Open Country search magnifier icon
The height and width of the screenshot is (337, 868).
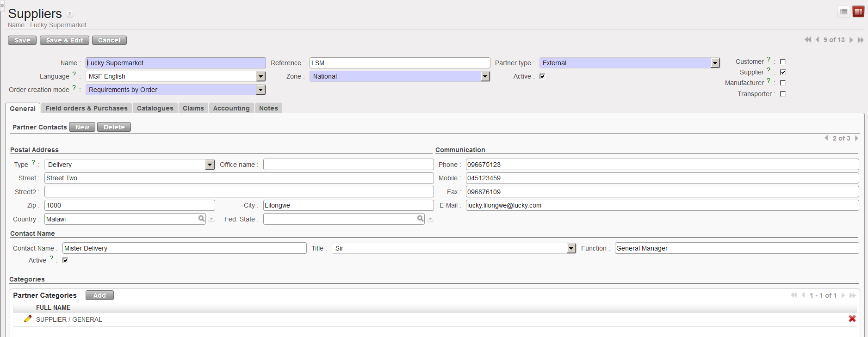tap(202, 219)
